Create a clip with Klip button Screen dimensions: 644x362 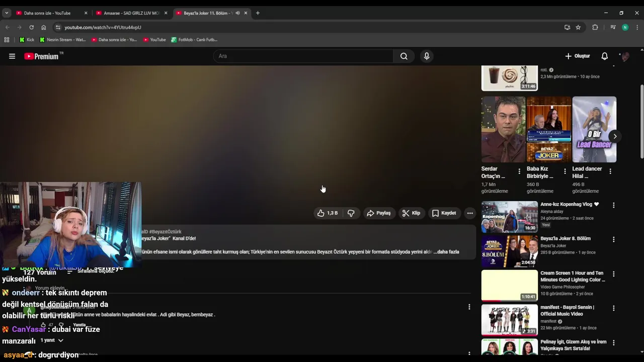tap(412, 213)
